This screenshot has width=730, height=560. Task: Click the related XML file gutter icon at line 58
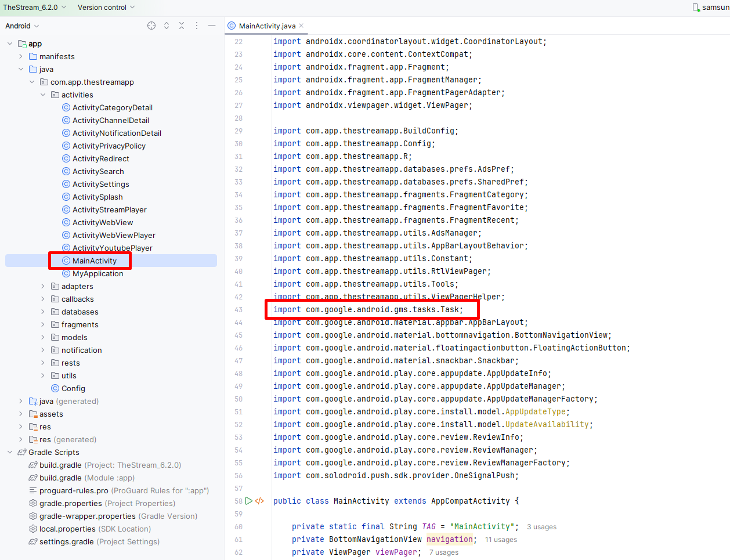pos(259,501)
